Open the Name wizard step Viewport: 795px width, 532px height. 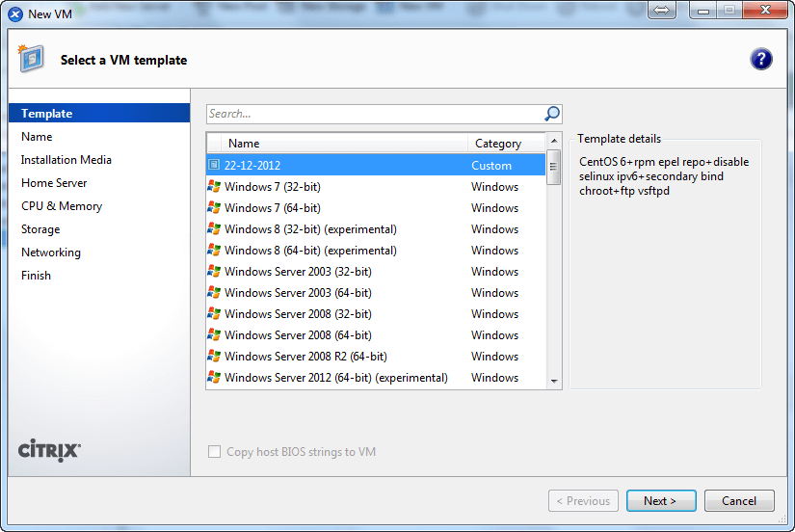[x=37, y=137]
